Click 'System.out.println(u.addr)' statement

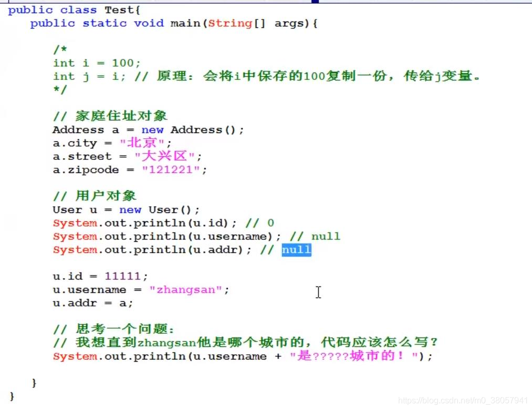152,250
